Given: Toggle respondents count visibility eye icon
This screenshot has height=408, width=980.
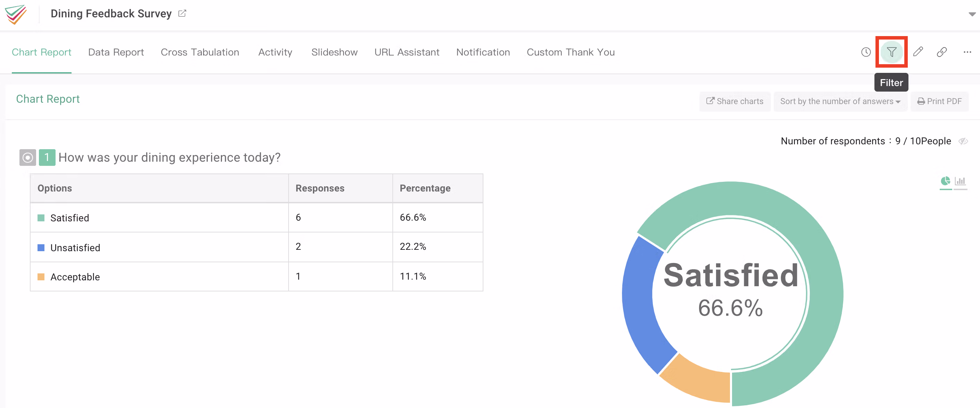Looking at the screenshot, I should [963, 141].
